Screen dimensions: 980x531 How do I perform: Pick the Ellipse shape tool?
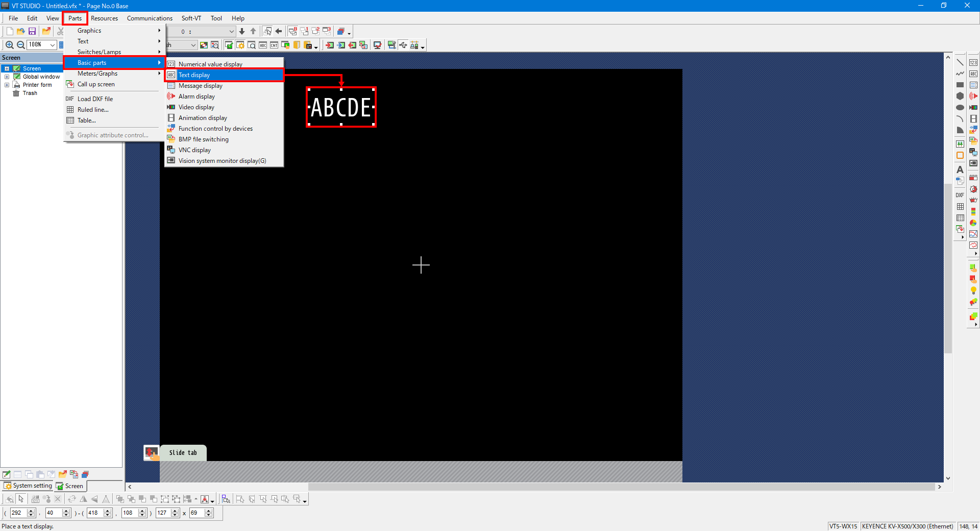click(960, 107)
